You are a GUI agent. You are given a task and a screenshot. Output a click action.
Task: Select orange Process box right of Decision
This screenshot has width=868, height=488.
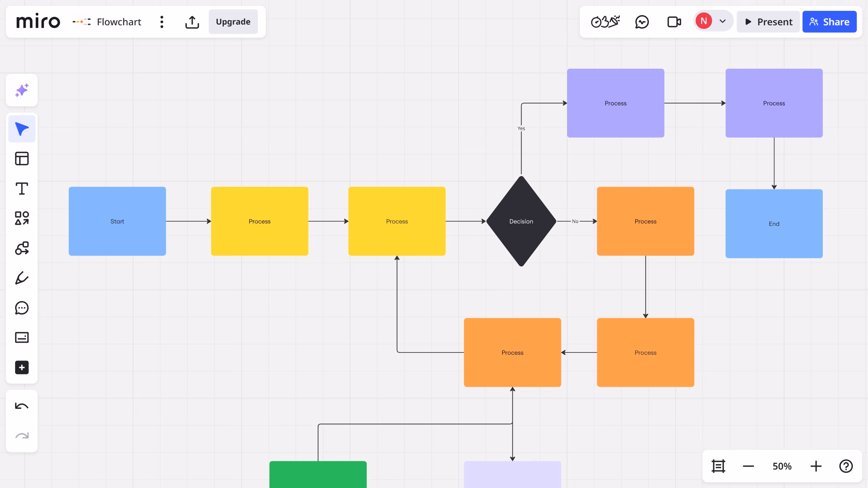(x=646, y=221)
